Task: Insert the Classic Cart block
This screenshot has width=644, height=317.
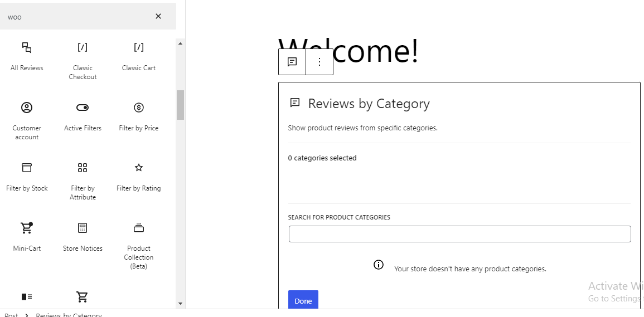Action: 139,56
